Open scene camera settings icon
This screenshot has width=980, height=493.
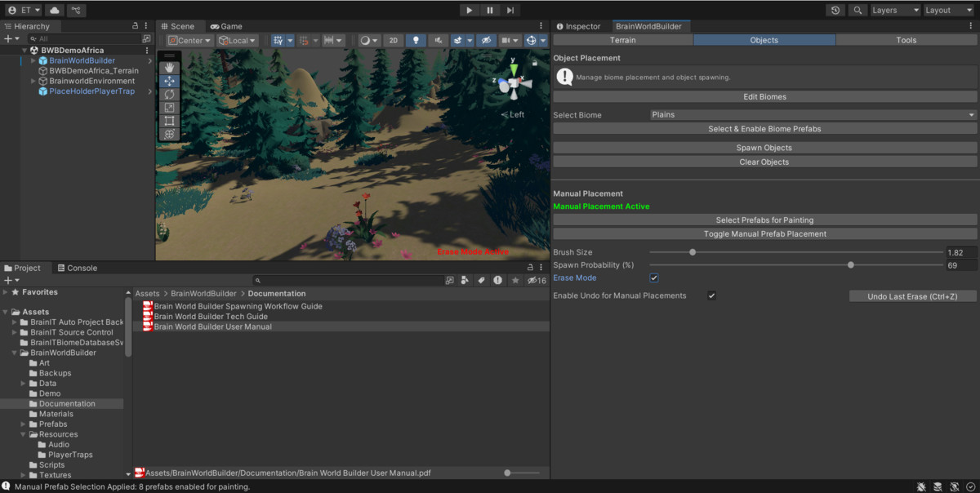coord(506,40)
